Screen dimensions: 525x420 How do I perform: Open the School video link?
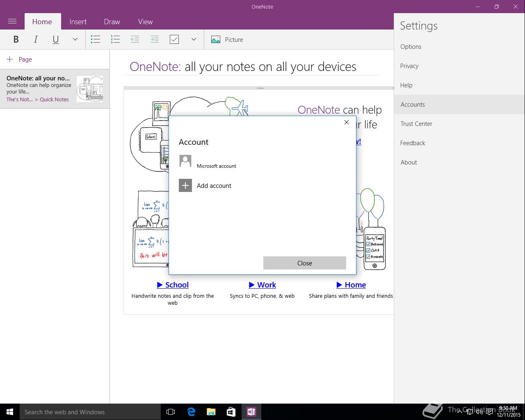[173, 285]
